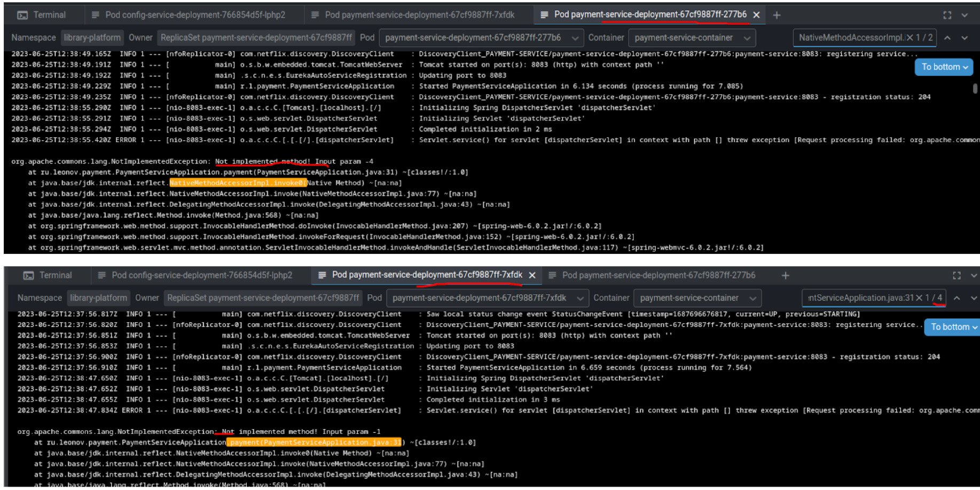Open Pod dropdown showing payment-service-deployment-67cf9887ff-277b6

point(481,38)
